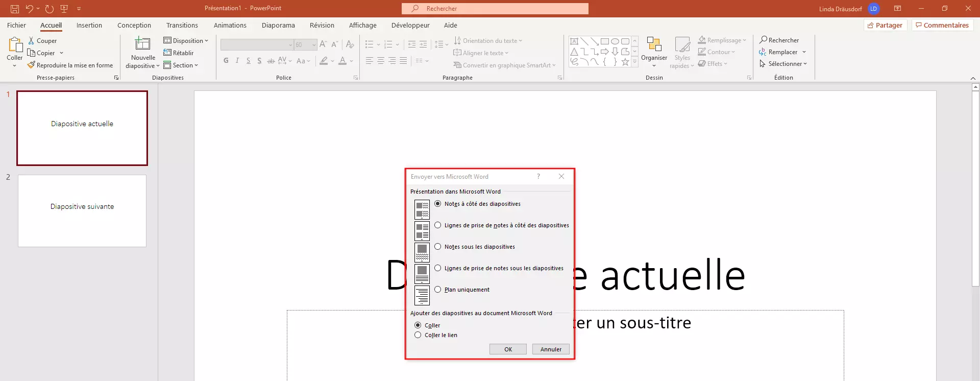Image resolution: width=980 pixels, height=381 pixels.
Task: Select Diapositive suivante thumbnail
Action: click(82, 210)
